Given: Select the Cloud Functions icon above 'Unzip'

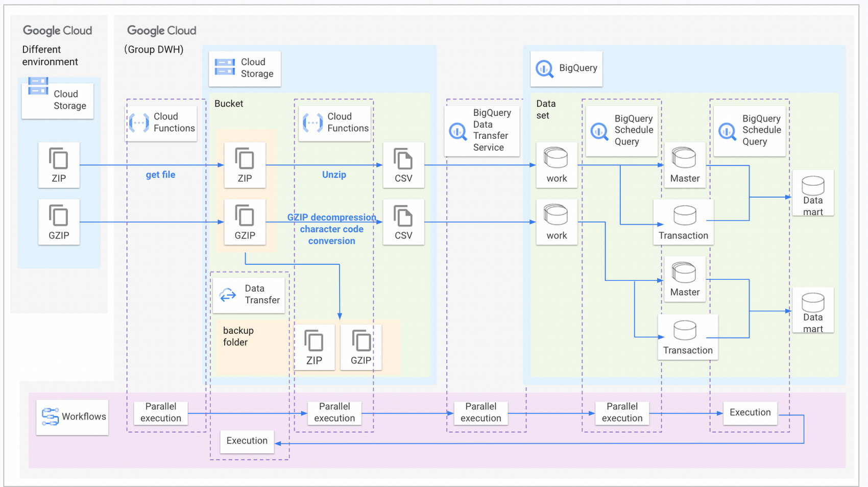Looking at the screenshot, I should [x=312, y=123].
